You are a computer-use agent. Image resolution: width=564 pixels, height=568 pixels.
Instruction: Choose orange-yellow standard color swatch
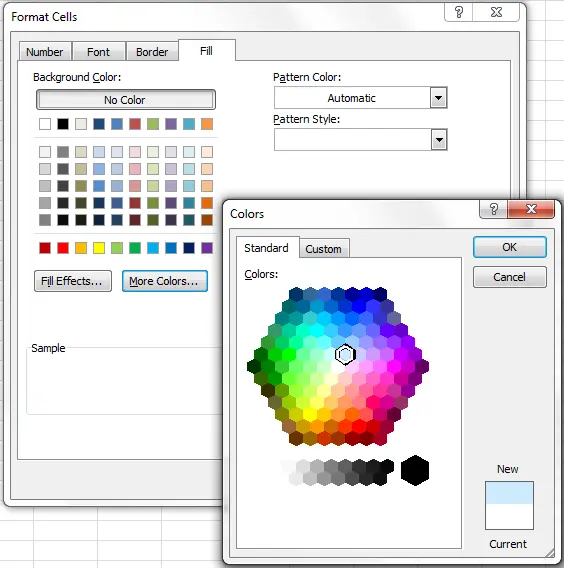[x=81, y=248]
